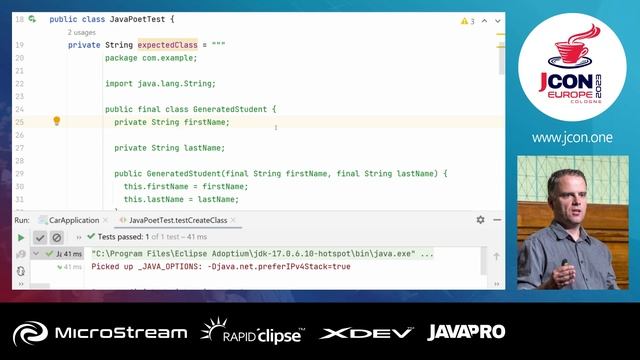
Task: Expand more Run sidebar actions chevrons
Action: tap(21, 284)
